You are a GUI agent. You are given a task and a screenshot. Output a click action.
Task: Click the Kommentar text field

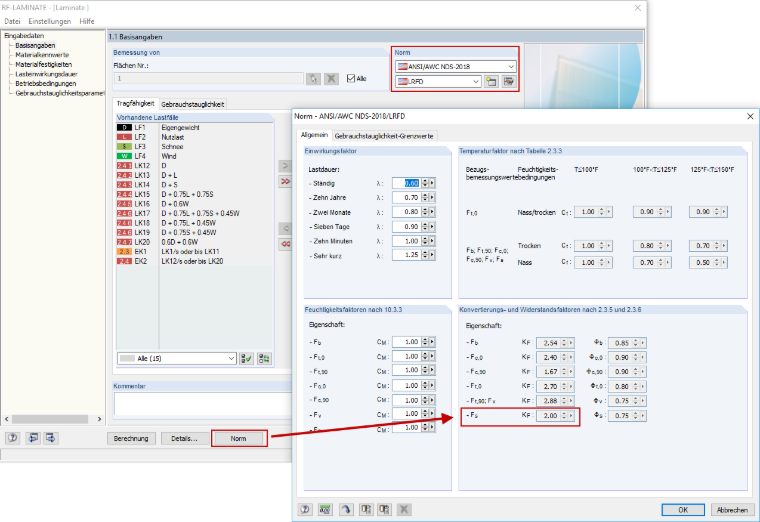pyautogui.click(x=203, y=403)
